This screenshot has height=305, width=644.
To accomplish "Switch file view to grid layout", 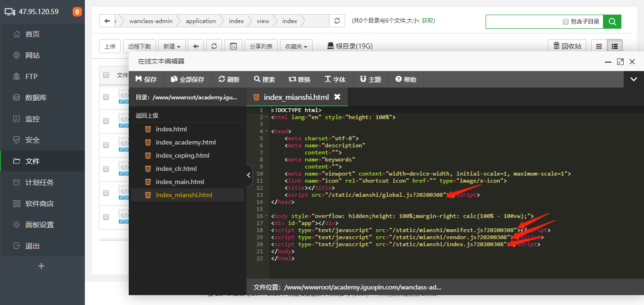I will (x=599, y=45).
